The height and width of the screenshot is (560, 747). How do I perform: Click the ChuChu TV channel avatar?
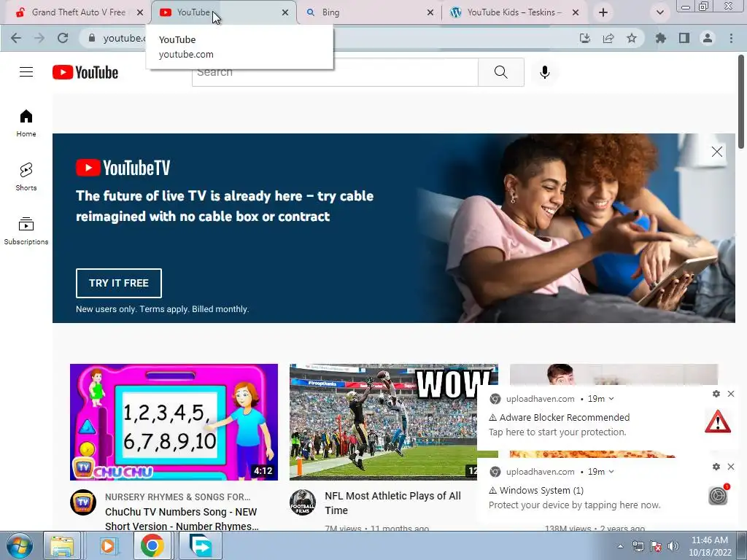(x=83, y=502)
